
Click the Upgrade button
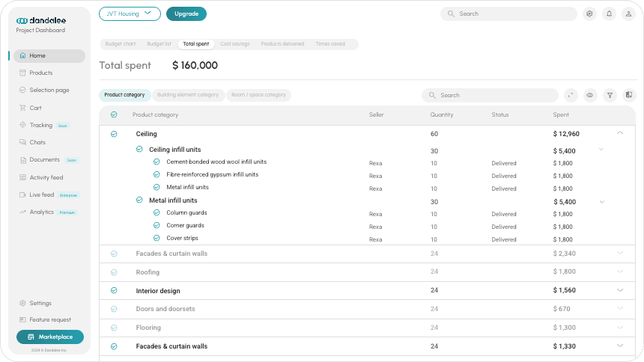click(186, 13)
